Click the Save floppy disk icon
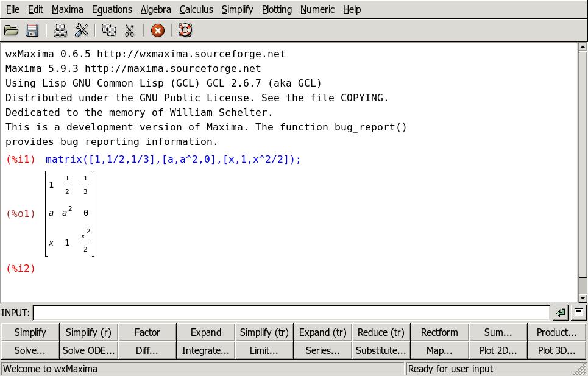The height and width of the screenshot is (376, 588). [32, 30]
